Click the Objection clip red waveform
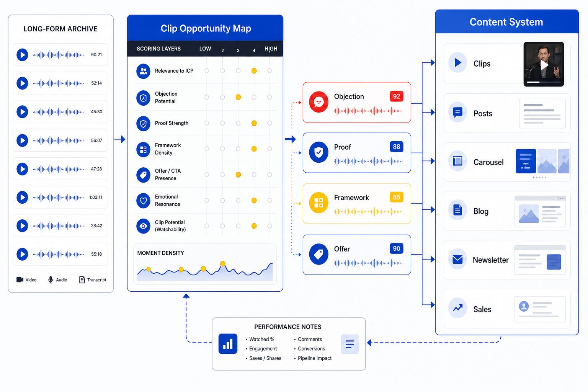The width and height of the screenshot is (588, 392). click(x=368, y=111)
